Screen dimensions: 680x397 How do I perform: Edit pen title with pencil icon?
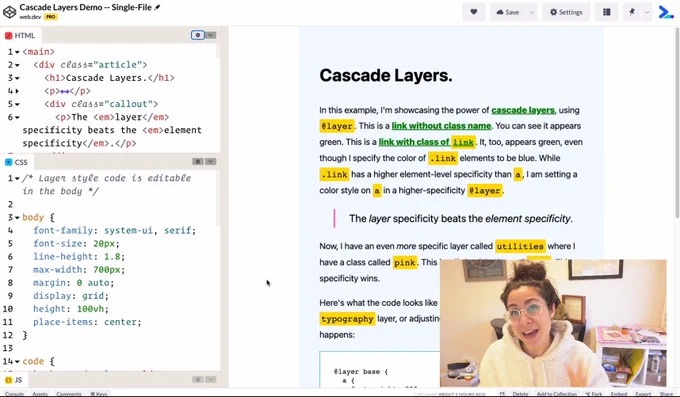157,7
